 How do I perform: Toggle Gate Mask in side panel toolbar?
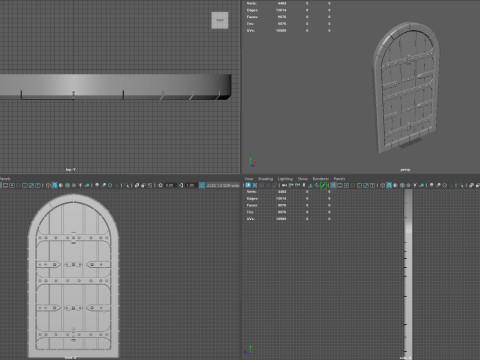[353, 185]
